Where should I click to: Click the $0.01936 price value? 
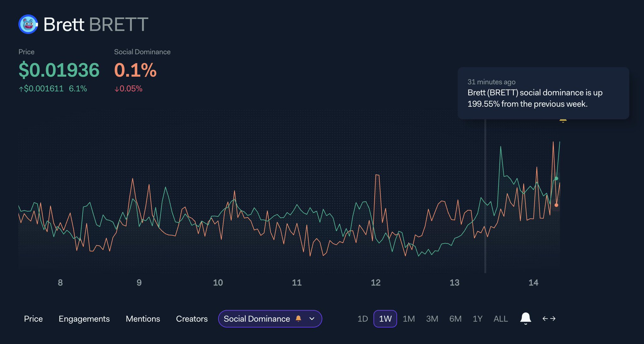[x=59, y=70]
